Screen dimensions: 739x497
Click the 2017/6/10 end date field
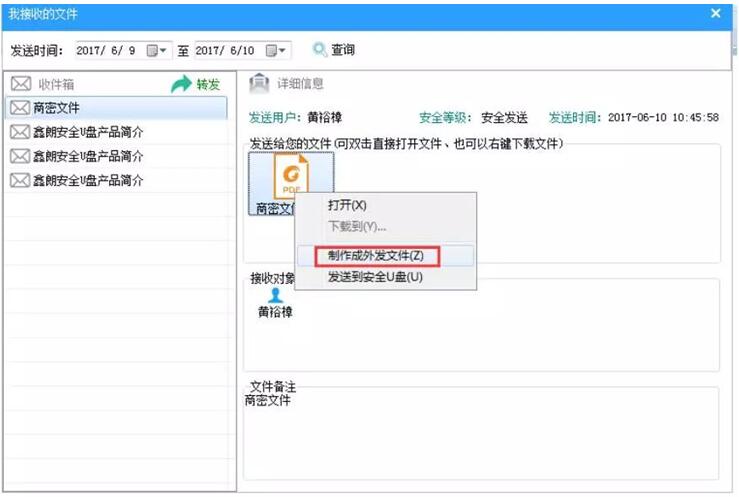coord(228,50)
